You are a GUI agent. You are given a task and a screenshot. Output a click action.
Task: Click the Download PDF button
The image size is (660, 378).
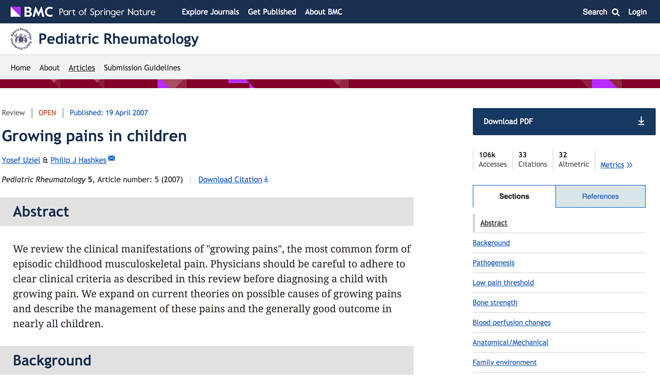pyautogui.click(x=564, y=121)
